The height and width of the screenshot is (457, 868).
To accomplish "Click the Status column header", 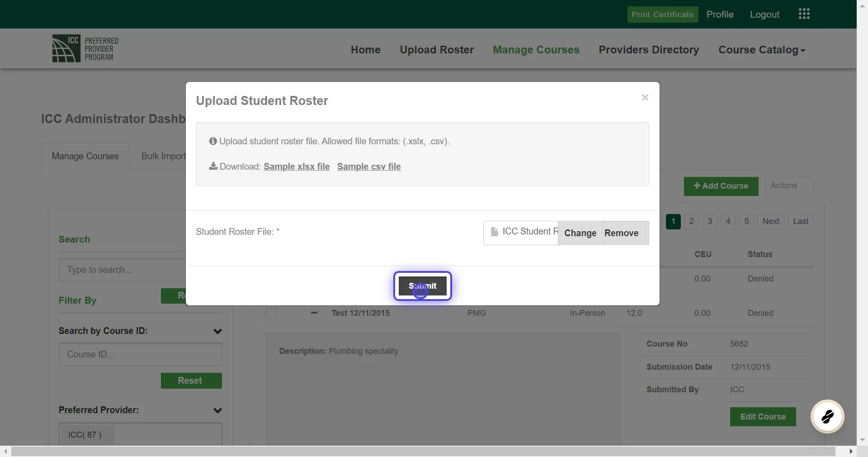I will click(x=760, y=254).
